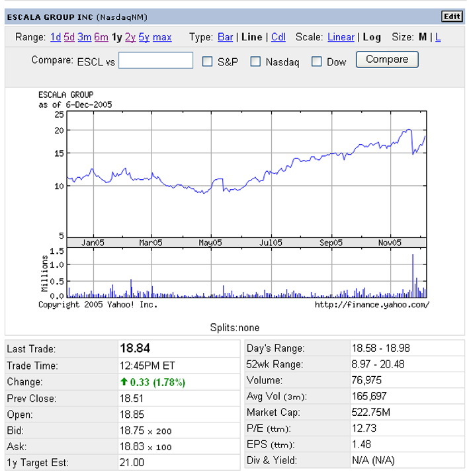Click the Splits:none text
This screenshot has height=476, width=469.
pos(235,328)
